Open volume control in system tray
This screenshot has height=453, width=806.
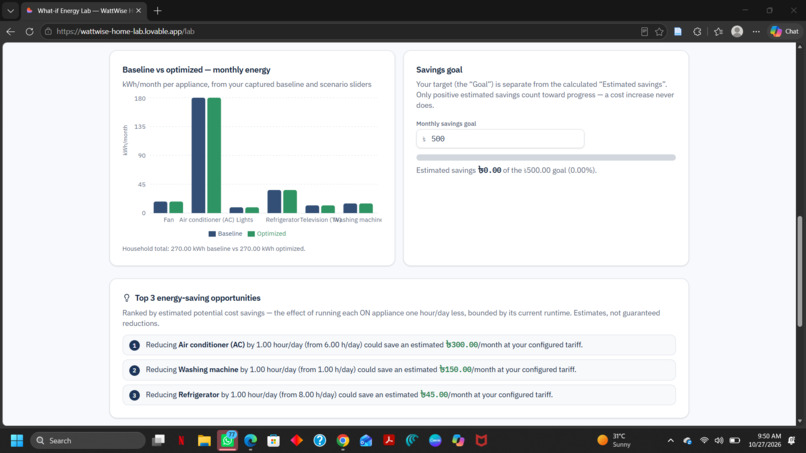pyautogui.click(x=719, y=441)
